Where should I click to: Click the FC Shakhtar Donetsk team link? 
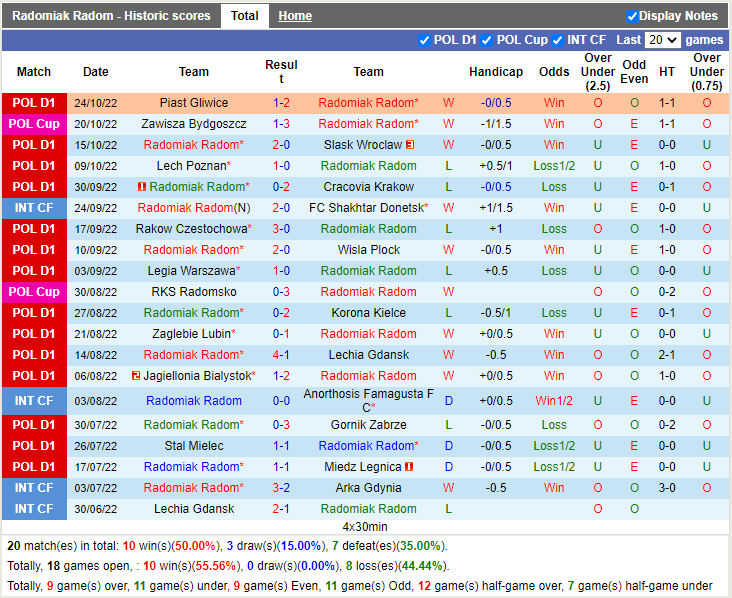366,208
